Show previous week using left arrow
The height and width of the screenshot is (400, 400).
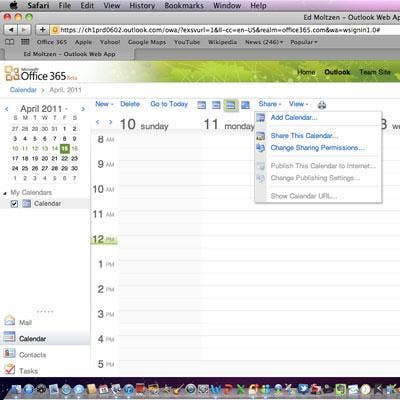(x=98, y=122)
